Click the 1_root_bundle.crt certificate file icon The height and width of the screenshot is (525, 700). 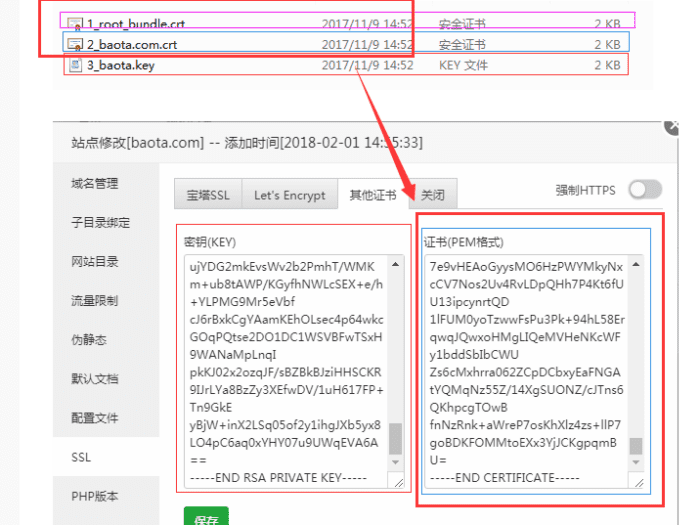[x=75, y=22]
